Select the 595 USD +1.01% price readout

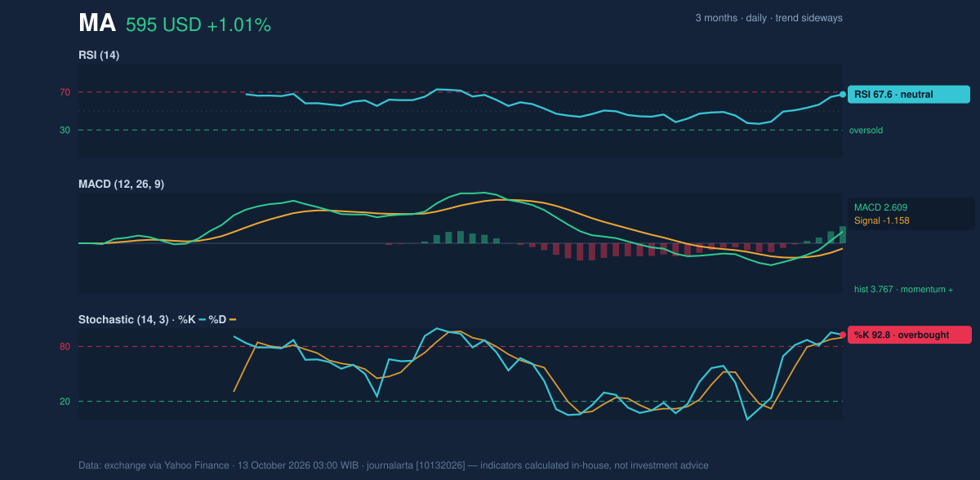198,25
